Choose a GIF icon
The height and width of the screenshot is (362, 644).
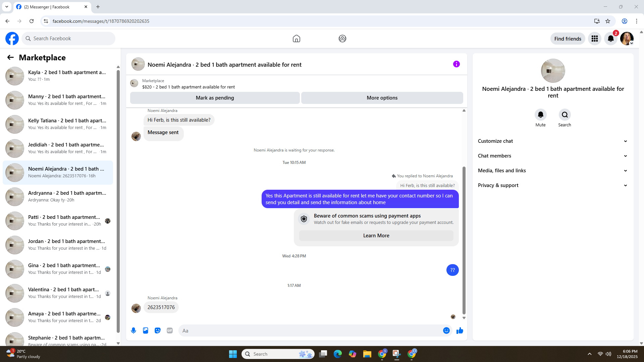pyautogui.click(x=170, y=331)
